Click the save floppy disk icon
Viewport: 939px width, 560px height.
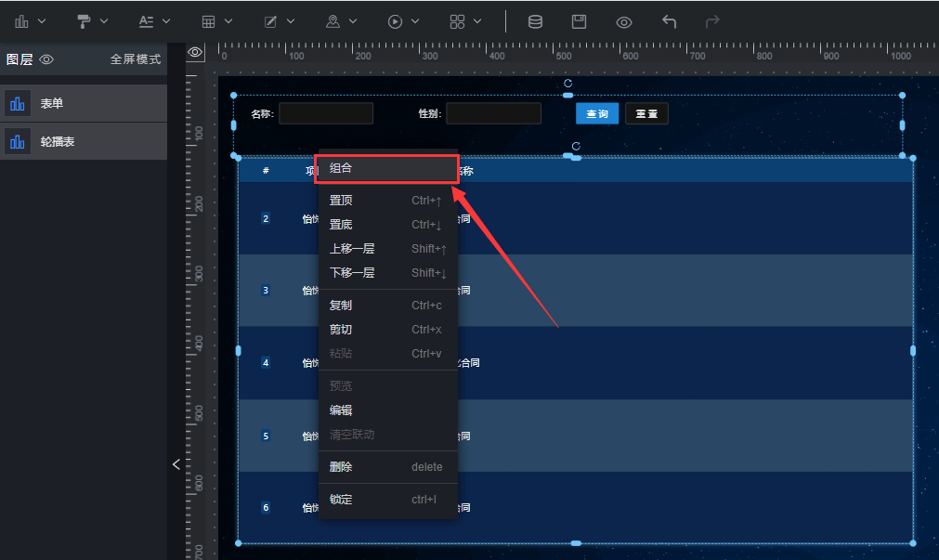579,21
